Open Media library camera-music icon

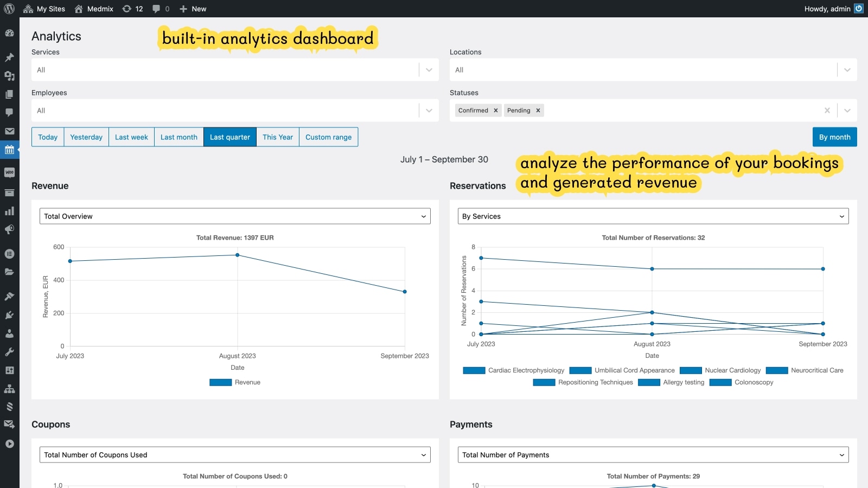tap(9, 76)
